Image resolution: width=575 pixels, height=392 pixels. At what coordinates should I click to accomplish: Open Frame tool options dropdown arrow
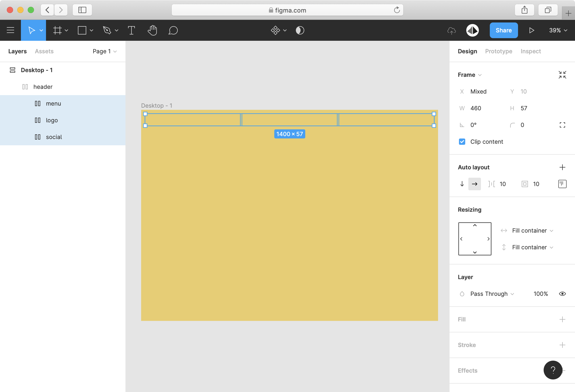(66, 31)
